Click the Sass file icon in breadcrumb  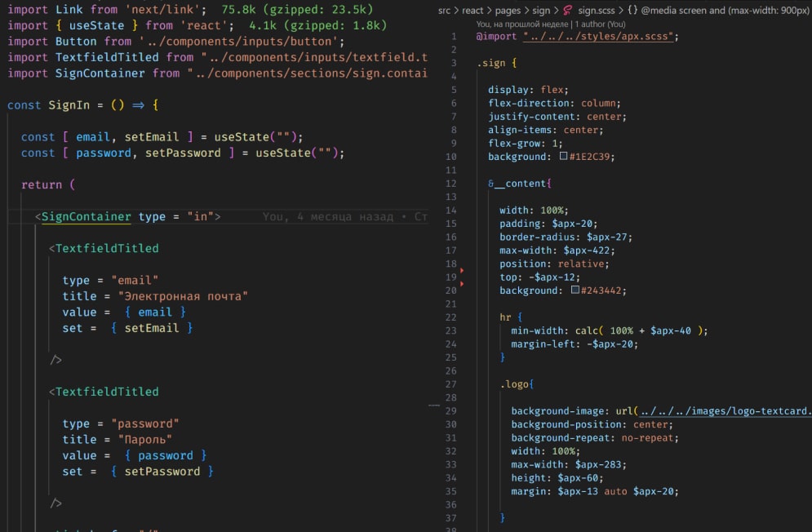click(x=568, y=12)
